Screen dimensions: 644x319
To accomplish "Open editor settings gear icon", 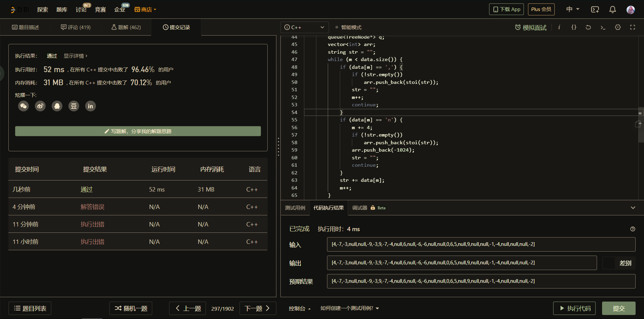I will pos(618,28).
